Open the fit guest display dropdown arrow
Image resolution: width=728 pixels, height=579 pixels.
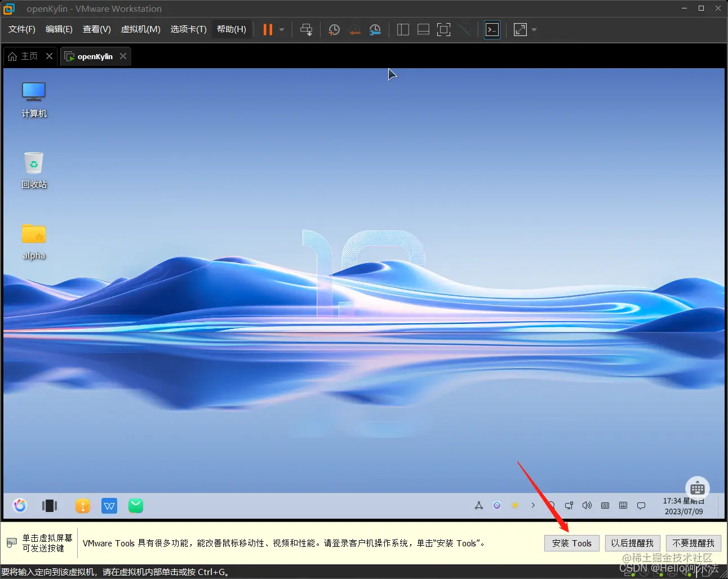coord(534,29)
